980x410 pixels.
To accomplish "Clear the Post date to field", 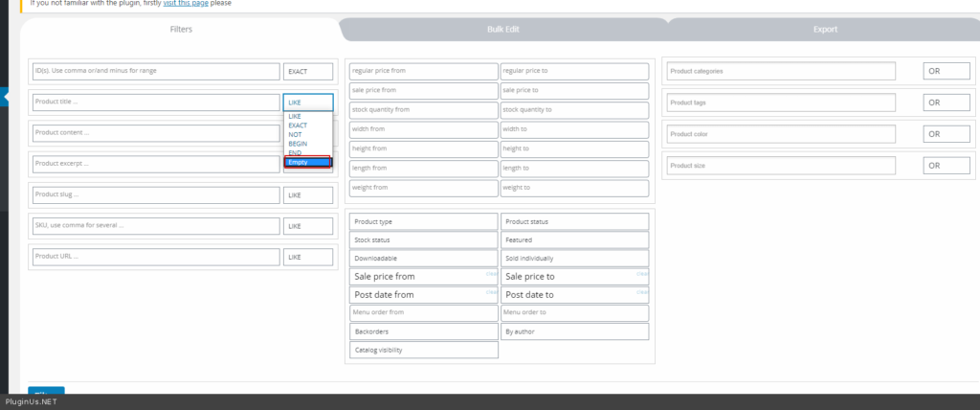I will [642, 292].
